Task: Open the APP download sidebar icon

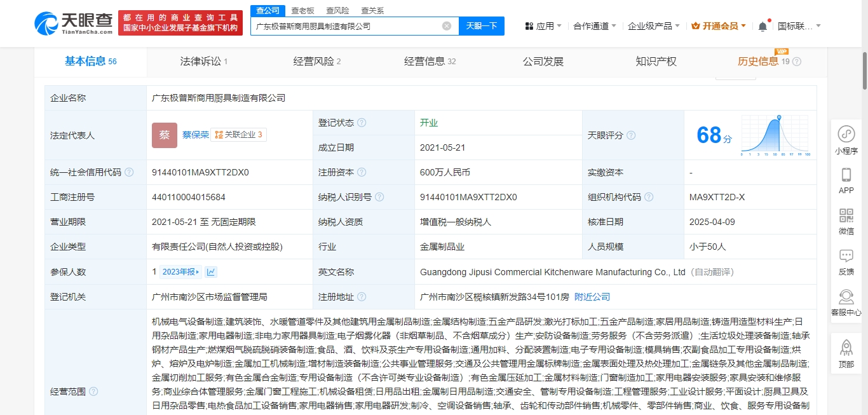Action: (x=846, y=175)
